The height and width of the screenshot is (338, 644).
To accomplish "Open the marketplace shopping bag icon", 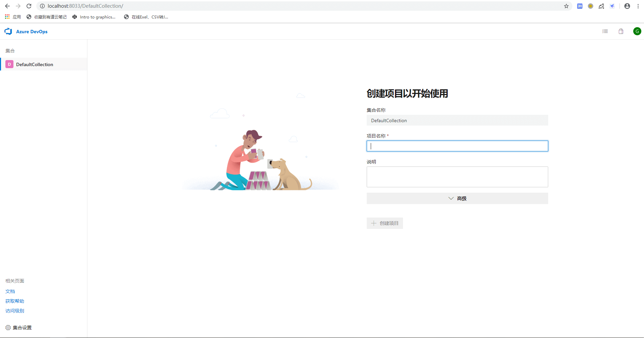I will pyautogui.click(x=621, y=31).
